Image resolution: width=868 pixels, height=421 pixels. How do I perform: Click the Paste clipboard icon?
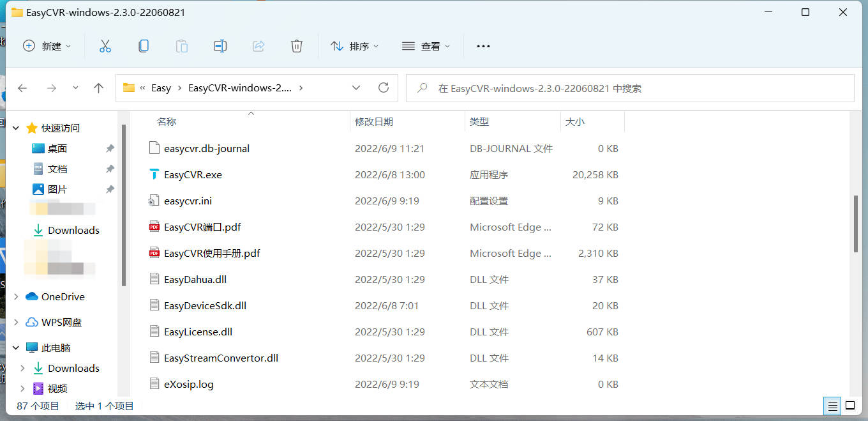pos(182,46)
